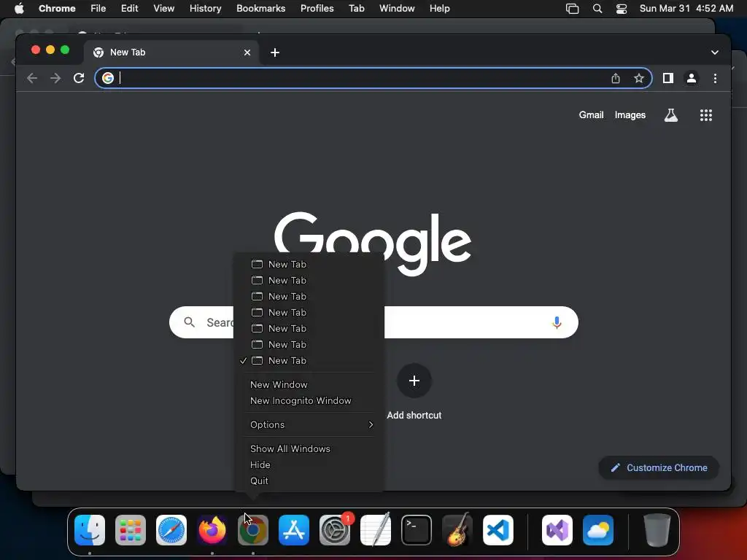Click the Google icon in the address bar
Viewport: 747px width, 560px height.
[x=108, y=78]
